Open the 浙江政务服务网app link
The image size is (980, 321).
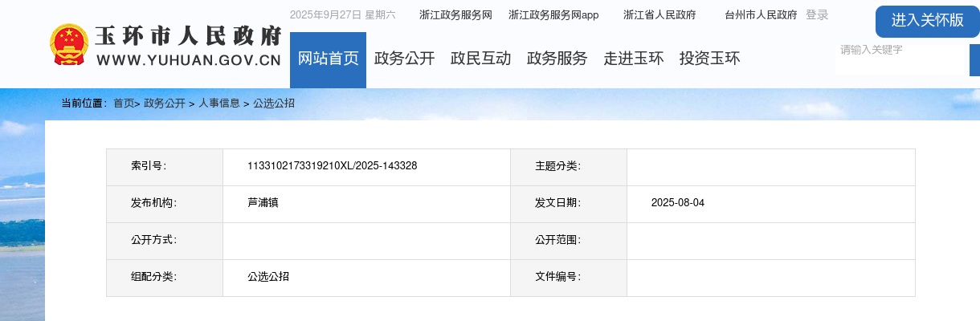click(553, 15)
